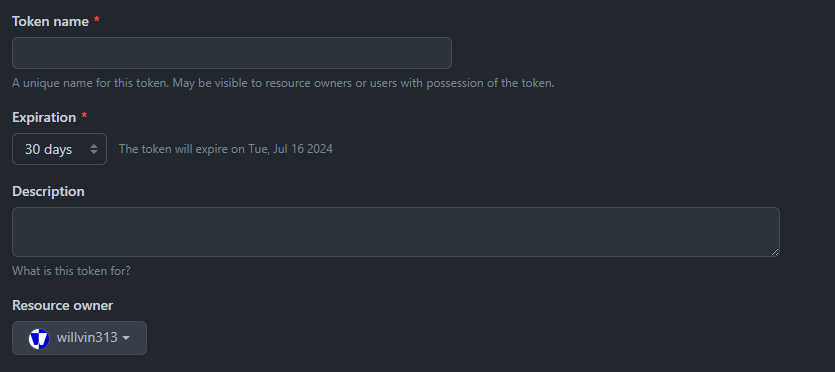Open the 30 days expiration dropdown
835x372 pixels.
pyautogui.click(x=59, y=149)
